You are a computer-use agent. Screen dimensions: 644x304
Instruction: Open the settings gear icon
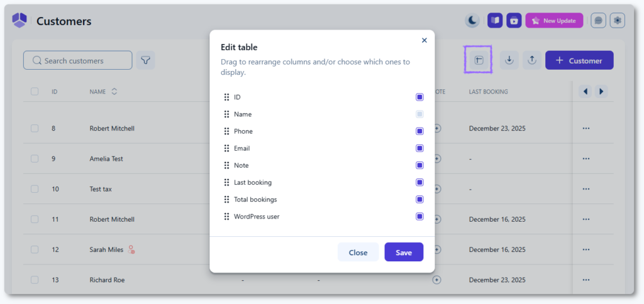[x=618, y=21]
